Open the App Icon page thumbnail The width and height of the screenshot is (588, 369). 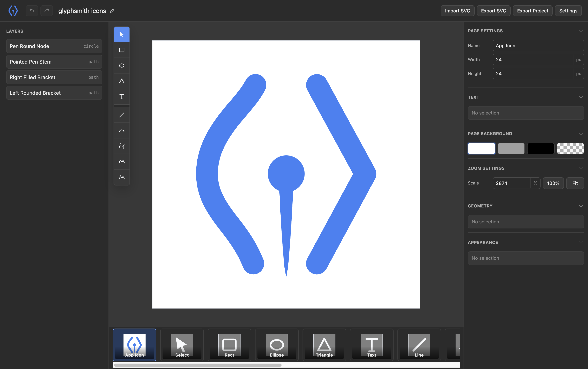135,345
